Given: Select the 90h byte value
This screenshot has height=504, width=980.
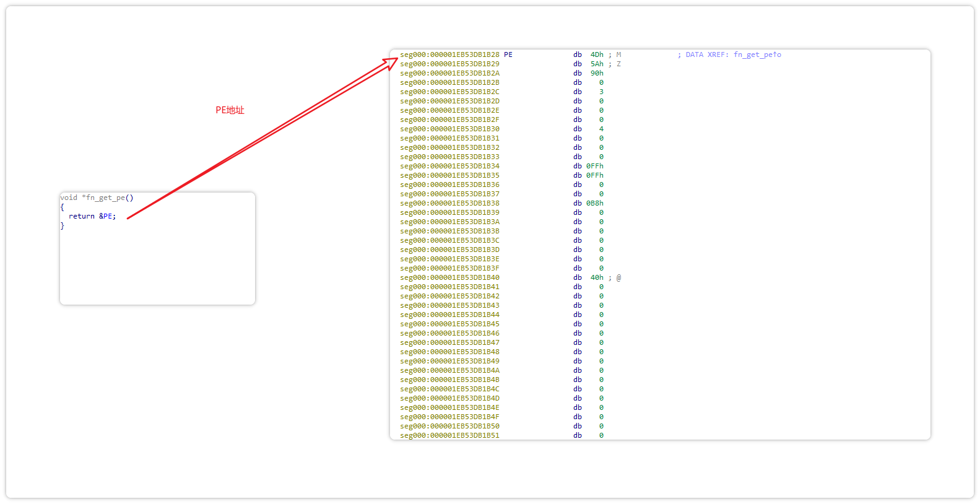Looking at the screenshot, I should (x=597, y=73).
